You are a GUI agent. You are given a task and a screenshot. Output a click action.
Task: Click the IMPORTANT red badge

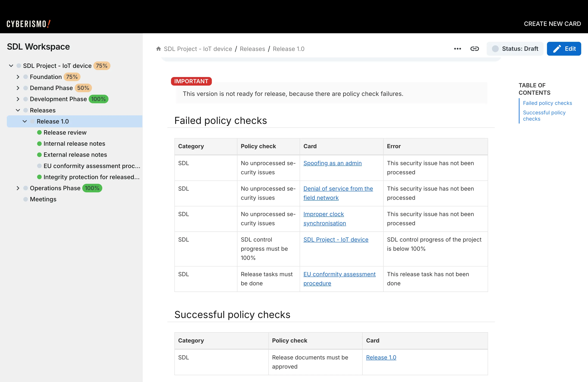pyautogui.click(x=191, y=81)
